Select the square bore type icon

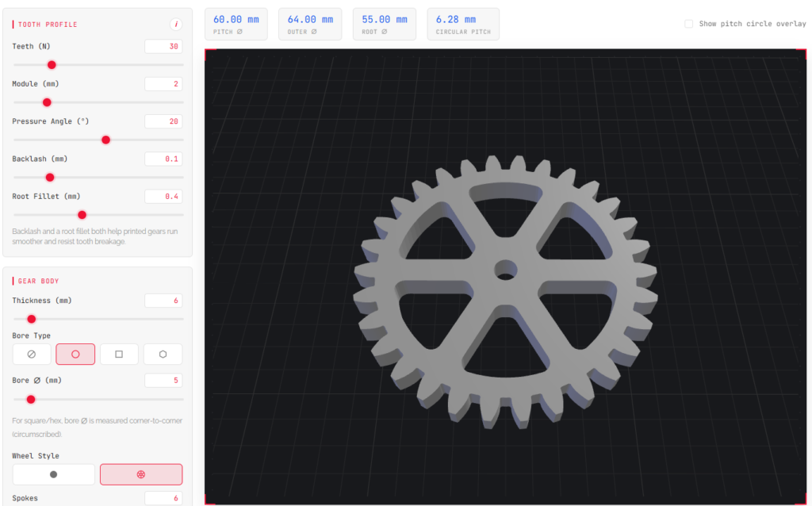[119, 355]
